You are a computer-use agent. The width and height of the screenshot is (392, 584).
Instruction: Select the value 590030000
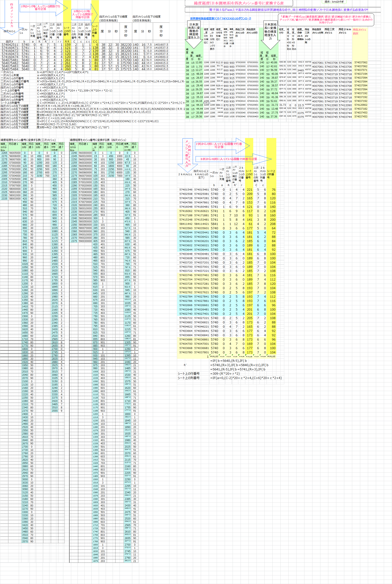[85, 241]
